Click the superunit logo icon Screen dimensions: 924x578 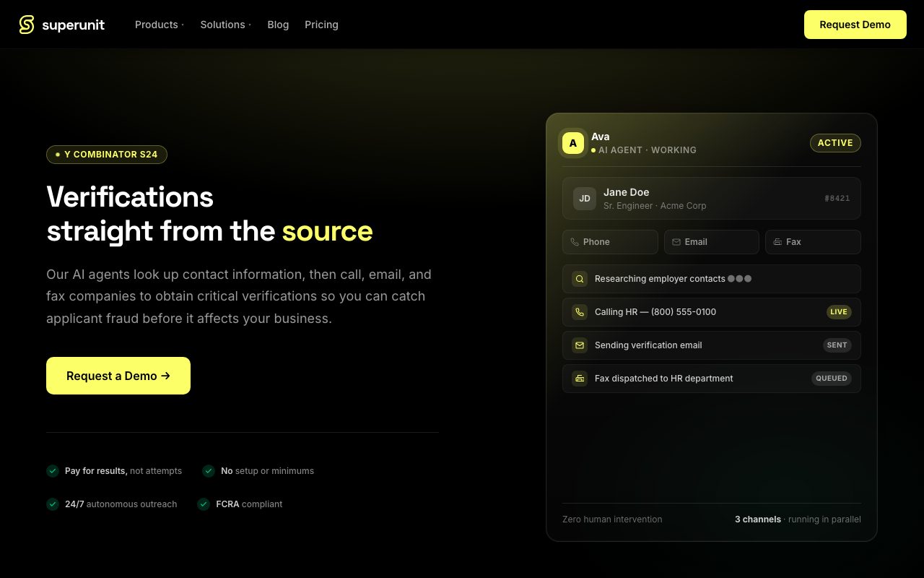point(27,25)
